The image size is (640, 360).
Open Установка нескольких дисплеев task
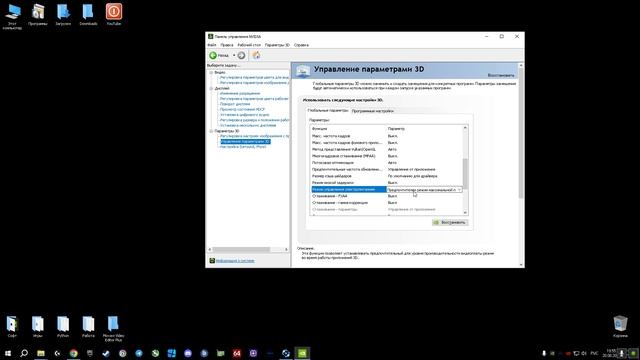pos(248,125)
